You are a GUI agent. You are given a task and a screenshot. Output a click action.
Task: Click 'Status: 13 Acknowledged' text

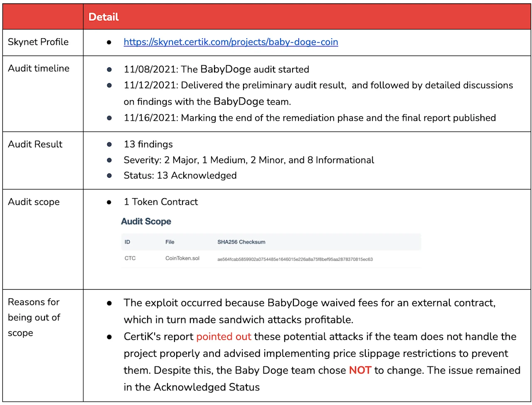coord(180,175)
